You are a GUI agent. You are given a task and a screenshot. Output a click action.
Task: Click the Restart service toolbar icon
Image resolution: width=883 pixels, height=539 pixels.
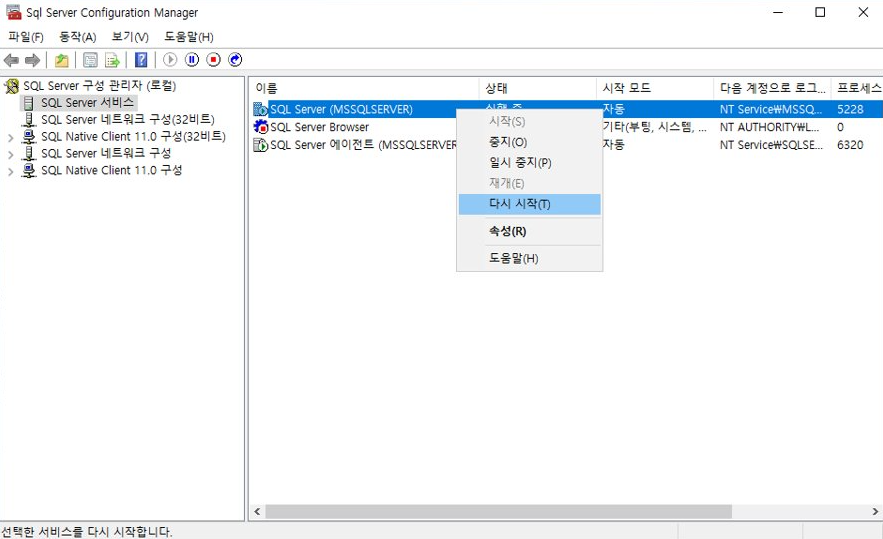[235, 60]
